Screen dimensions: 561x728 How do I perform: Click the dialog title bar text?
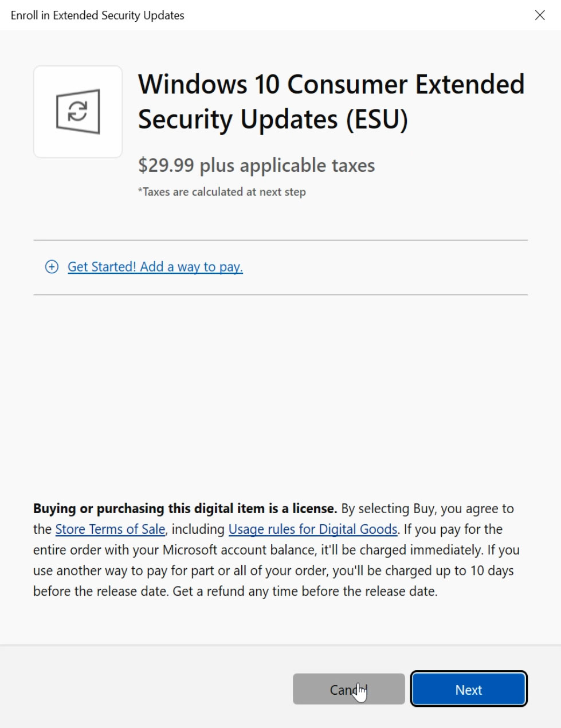click(97, 15)
